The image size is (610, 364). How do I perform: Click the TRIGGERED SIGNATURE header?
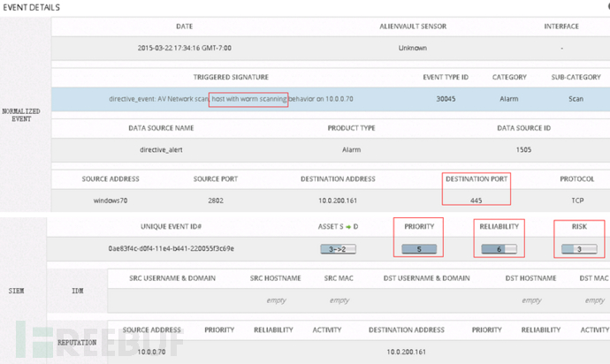(x=231, y=78)
